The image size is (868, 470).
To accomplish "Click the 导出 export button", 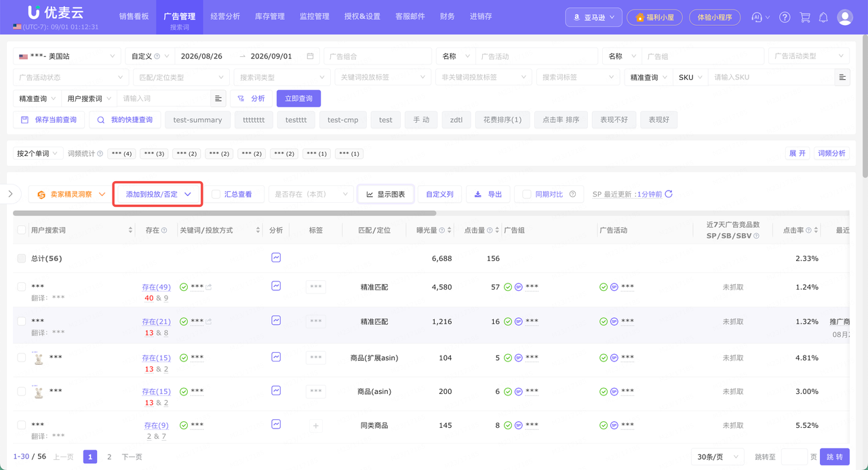I will [488, 194].
